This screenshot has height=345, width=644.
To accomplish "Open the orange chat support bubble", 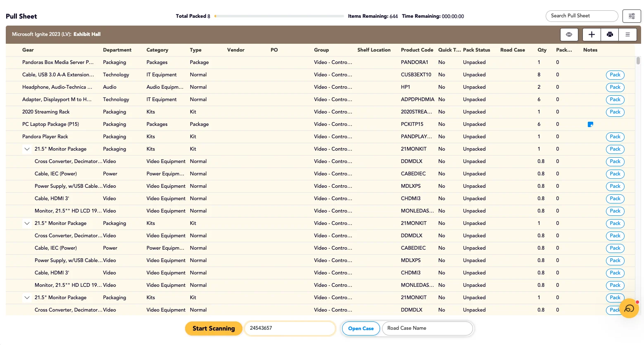I will click(629, 308).
